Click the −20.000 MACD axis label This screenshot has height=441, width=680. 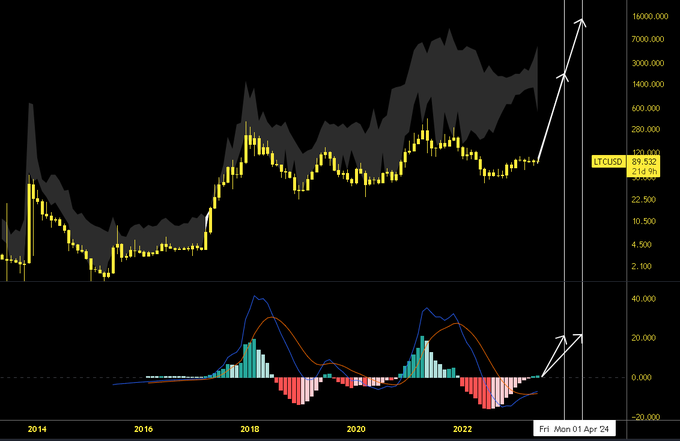click(645, 417)
